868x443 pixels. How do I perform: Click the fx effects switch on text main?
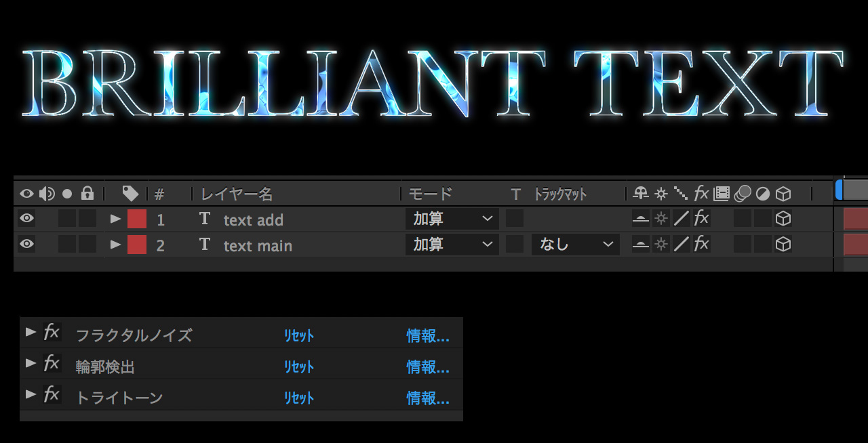(x=702, y=244)
